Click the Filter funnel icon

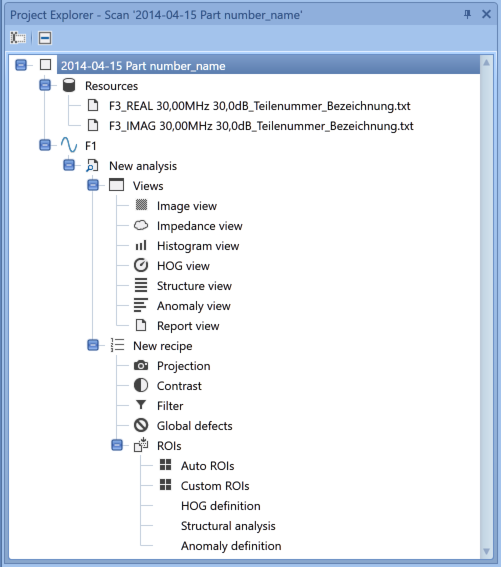(141, 405)
